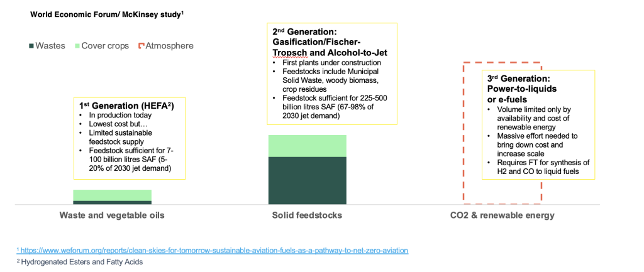
Task: Select the 3rd Generation Power-to-liquids text box
Action: pyautogui.click(x=539, y=125)
